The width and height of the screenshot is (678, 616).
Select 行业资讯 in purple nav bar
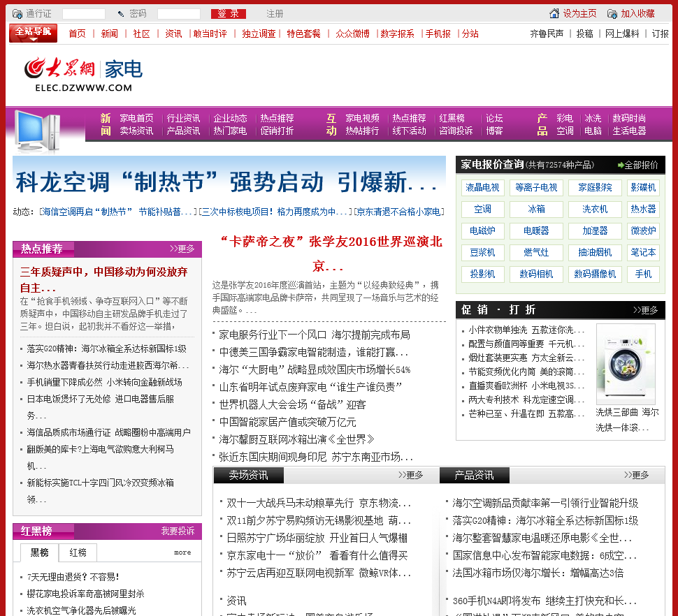[x=183, y=118]
